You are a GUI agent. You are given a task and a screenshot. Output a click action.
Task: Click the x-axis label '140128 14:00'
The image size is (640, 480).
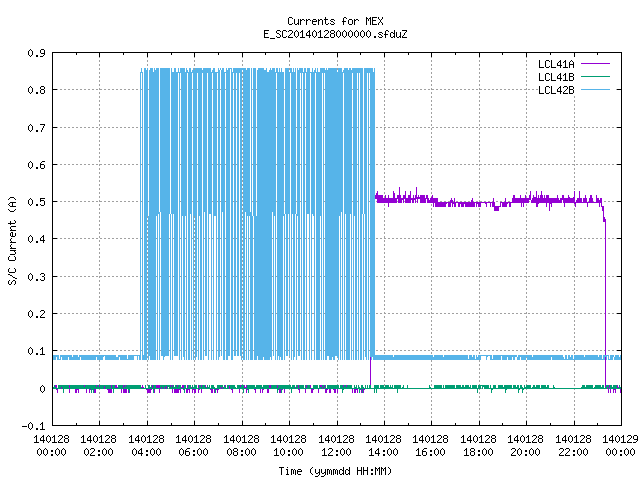tap(383, 446)
